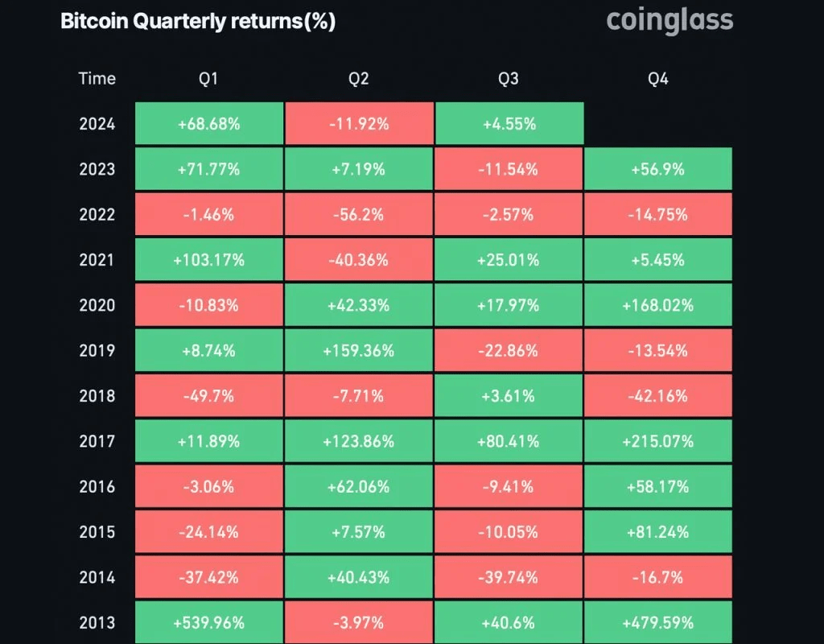Select the 2022 Q2 -56.2% cell
This screenshot has height=644, width=824.
pyautogui.click(x=359, y=215)
